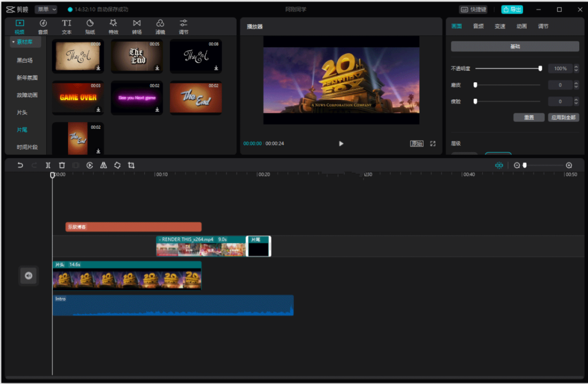Select the Intro audio track clip
The height and width of the screenshot is (384, 588).
[x=173, y=305]
